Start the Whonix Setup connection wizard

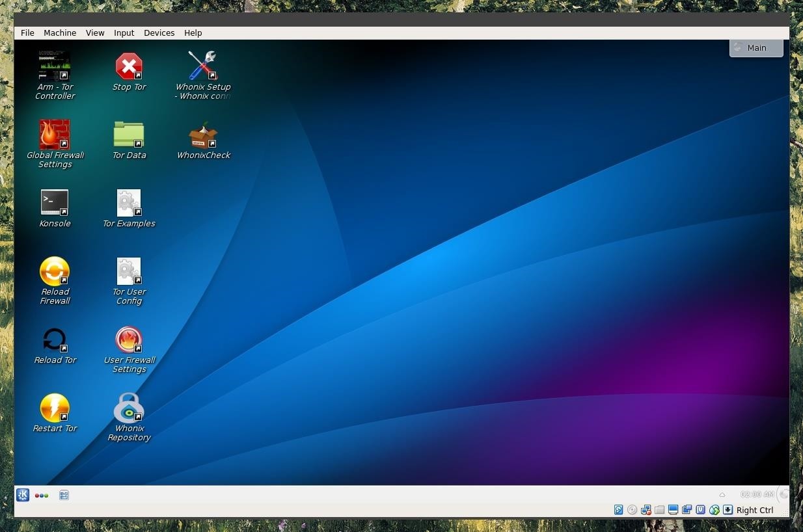click(x=202, y=65)
